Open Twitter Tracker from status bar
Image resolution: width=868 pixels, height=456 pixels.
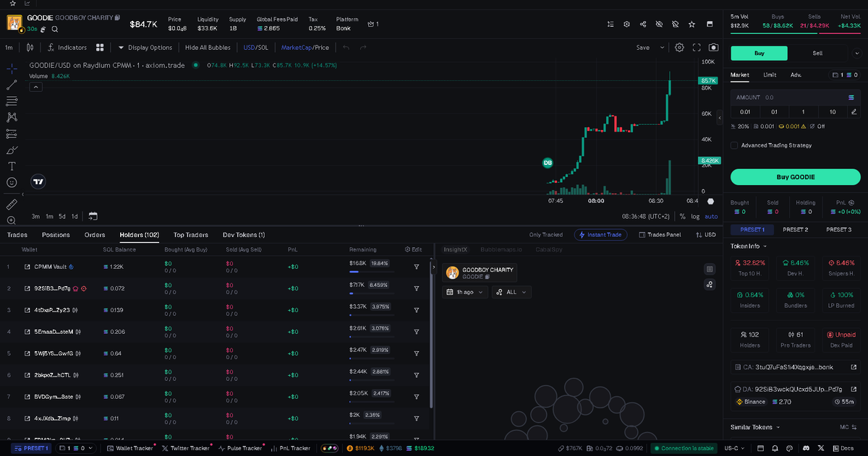click(x=185, y=448)
